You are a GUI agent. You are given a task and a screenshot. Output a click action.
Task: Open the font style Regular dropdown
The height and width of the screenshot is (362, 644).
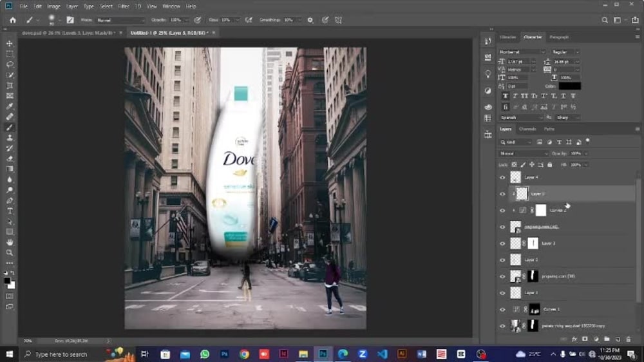pos(565,52)
